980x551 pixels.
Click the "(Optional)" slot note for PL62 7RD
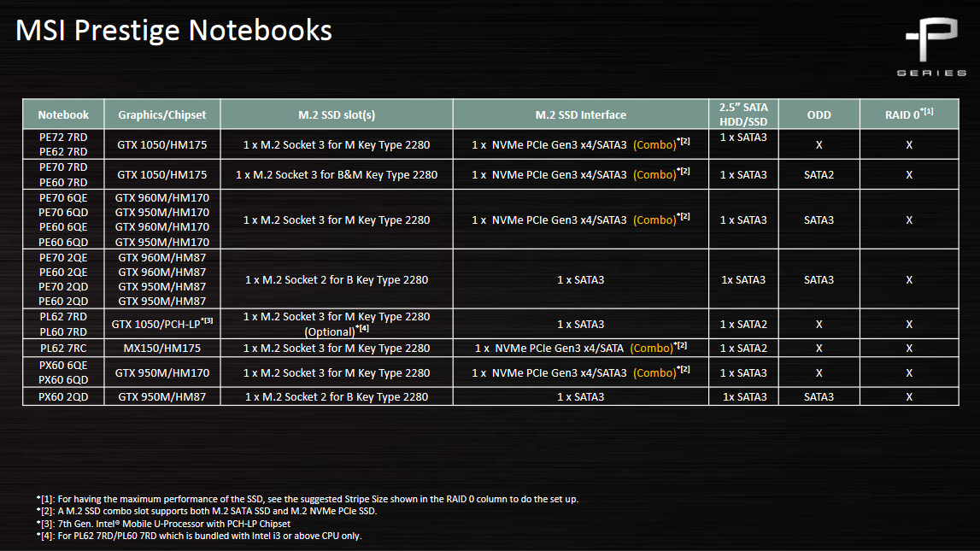pyautogui.click(x=337, y=331)
